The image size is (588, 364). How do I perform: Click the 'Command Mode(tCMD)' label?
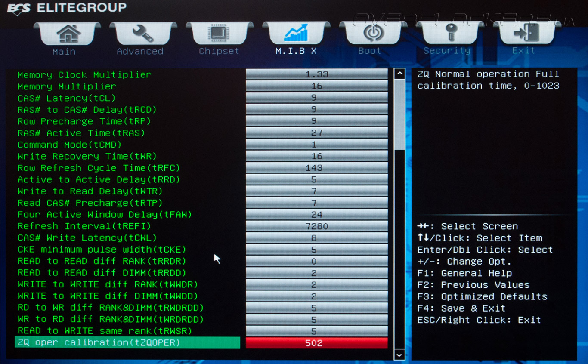69,145
